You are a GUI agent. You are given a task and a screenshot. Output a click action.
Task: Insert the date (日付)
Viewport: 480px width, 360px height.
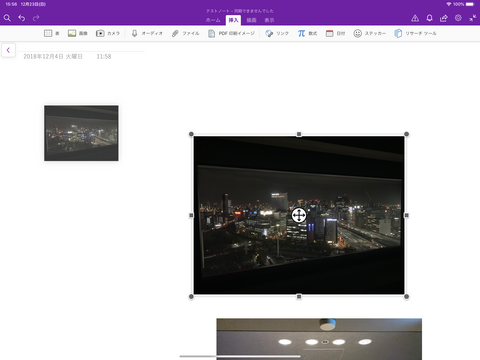click(x=335, y=33)
